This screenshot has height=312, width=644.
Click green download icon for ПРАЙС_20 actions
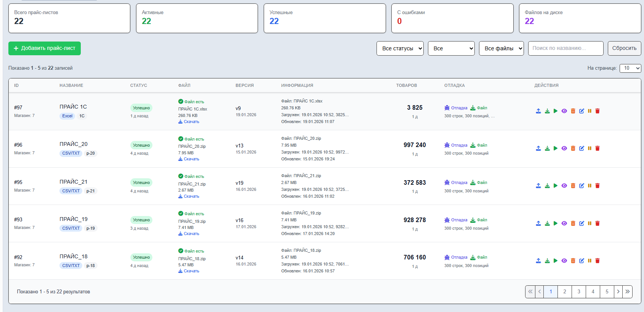(x=547, y=149)
